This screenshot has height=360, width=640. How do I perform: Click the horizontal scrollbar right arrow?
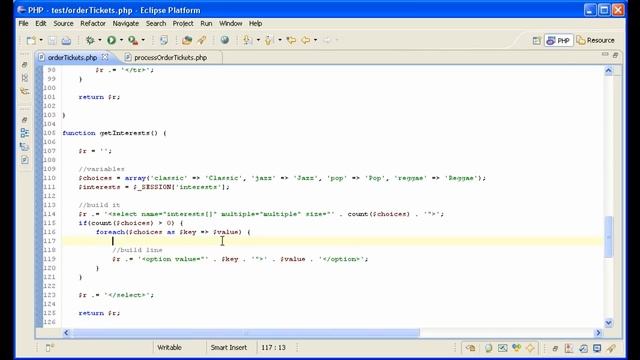click(598, 333)
